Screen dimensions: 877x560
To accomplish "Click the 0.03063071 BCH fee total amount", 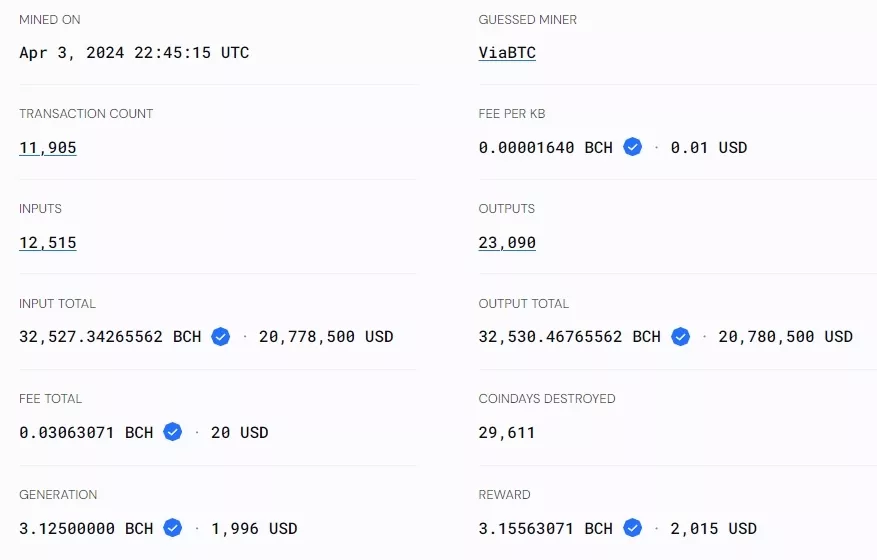I will (x=86, y=433).
